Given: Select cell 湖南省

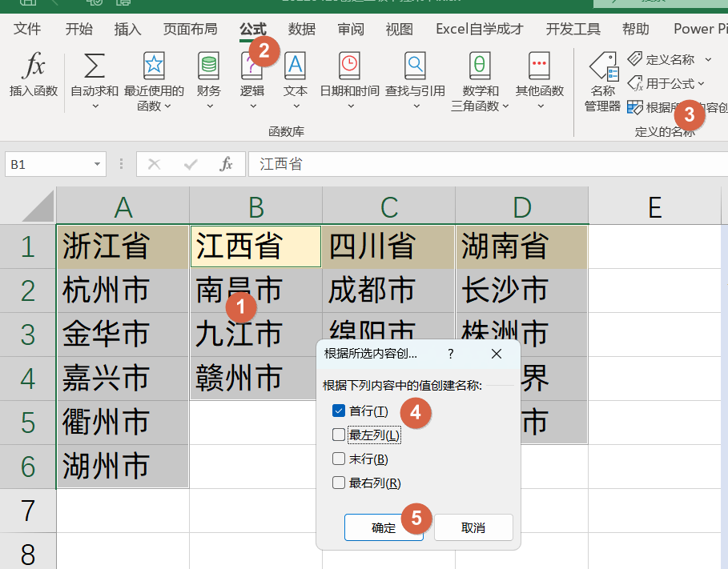Looking at the screenshot, I should click(x=522, y=246).
